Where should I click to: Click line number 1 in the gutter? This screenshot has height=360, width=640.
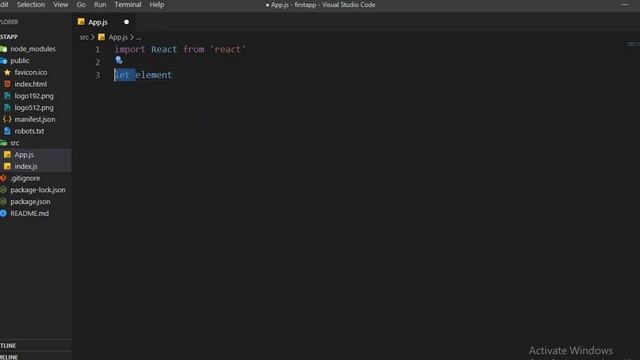coord(98,50)
